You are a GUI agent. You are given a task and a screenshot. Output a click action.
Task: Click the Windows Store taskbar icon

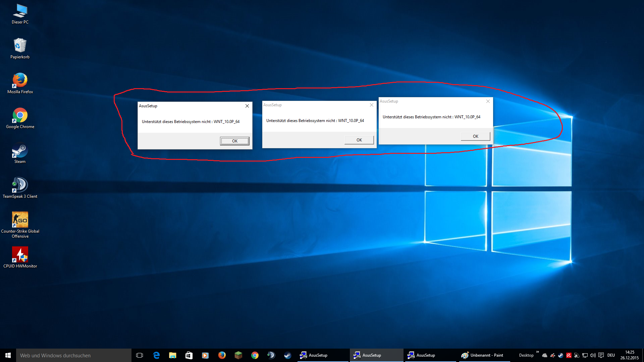pos(189,355)
